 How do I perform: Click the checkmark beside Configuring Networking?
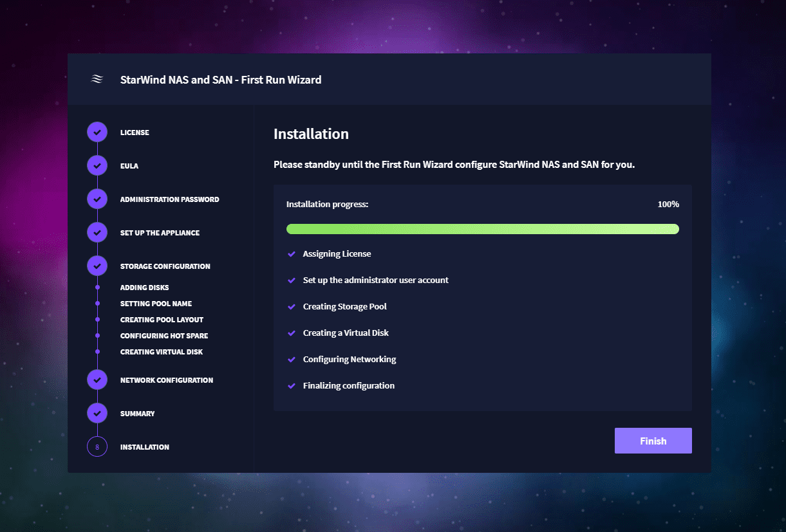[x=292, y=360]
